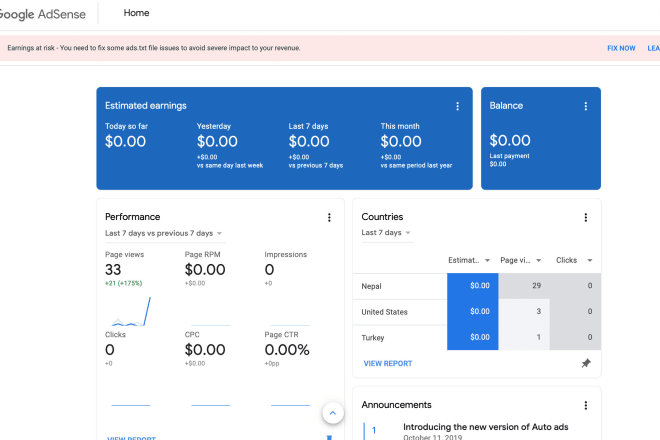Expand Countries Last 7 days dropdown
This screenshot has height=440, width=660.
point(386,233)
